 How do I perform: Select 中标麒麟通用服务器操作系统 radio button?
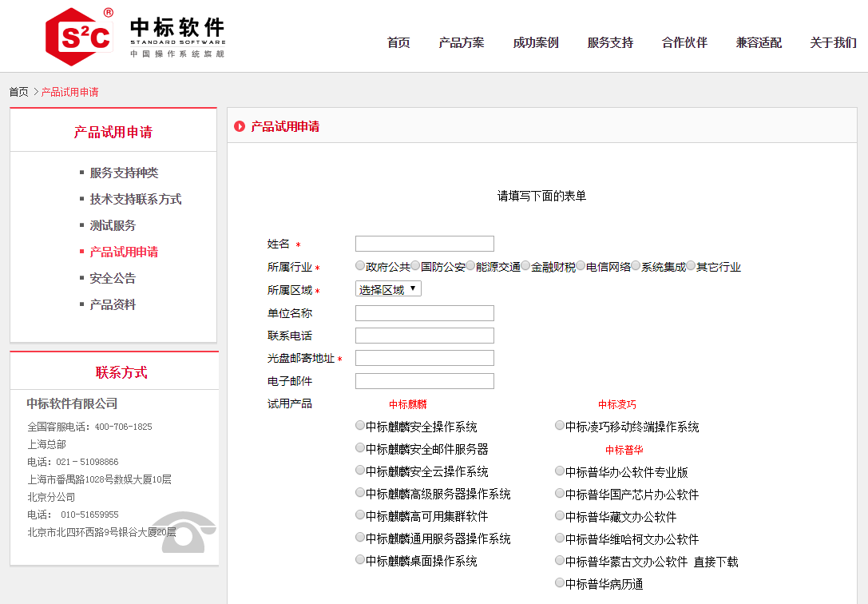(x=360, y=537)
